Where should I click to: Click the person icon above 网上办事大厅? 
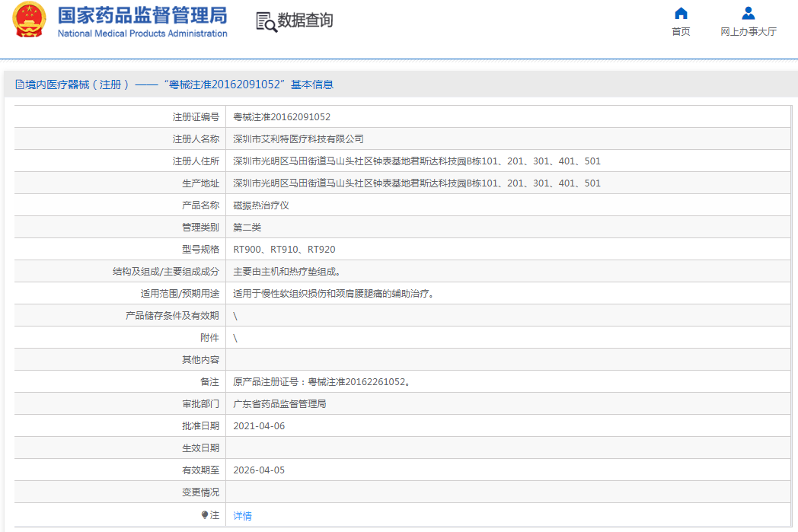748,13
